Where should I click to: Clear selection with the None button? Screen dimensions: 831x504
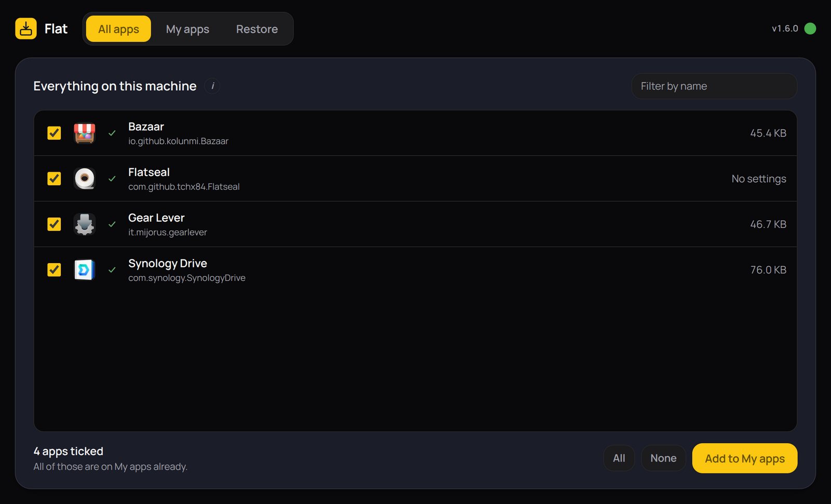click(x=663, y=458)
